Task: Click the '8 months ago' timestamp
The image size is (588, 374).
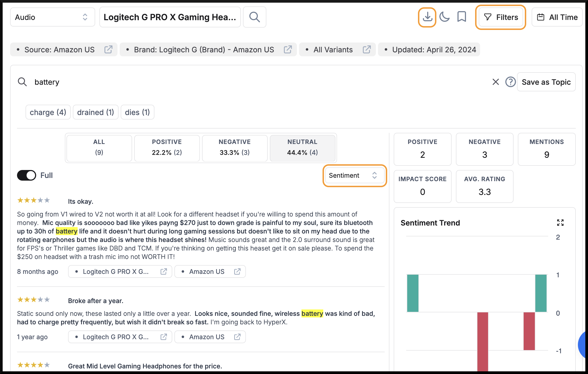Action: coord(38,271)
